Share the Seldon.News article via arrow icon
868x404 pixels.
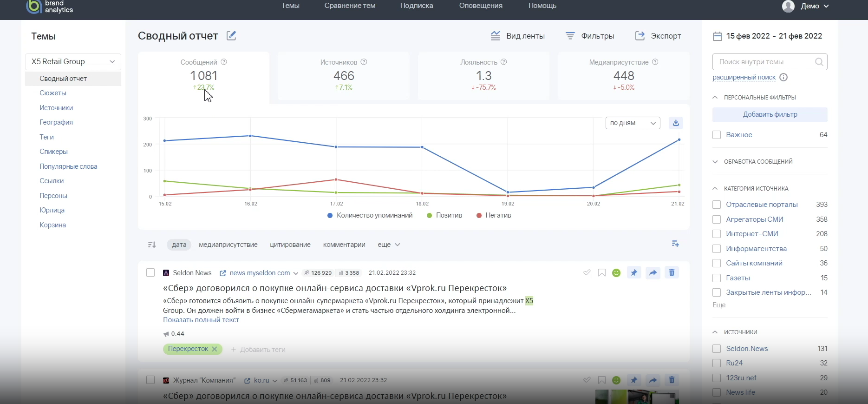coord(653,273)
